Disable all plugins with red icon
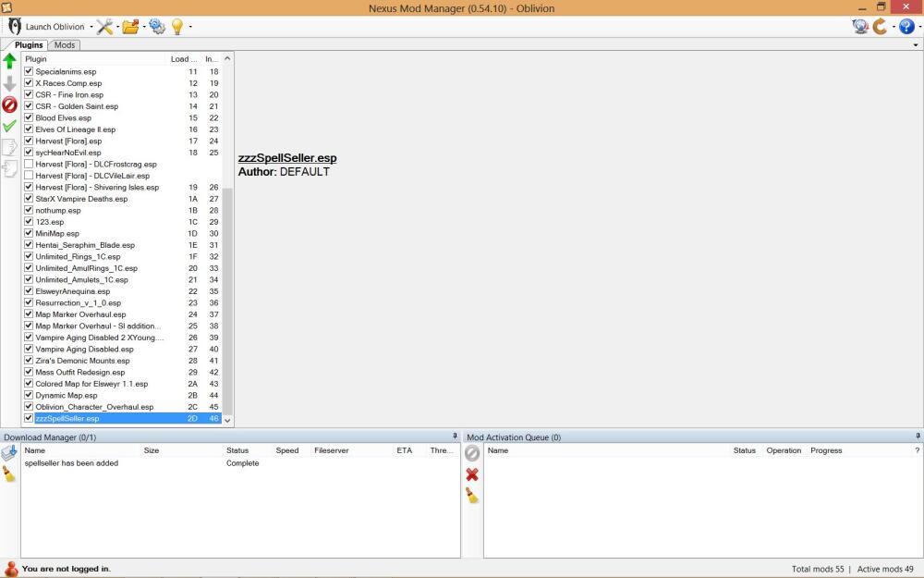 [x=9, y=105]
